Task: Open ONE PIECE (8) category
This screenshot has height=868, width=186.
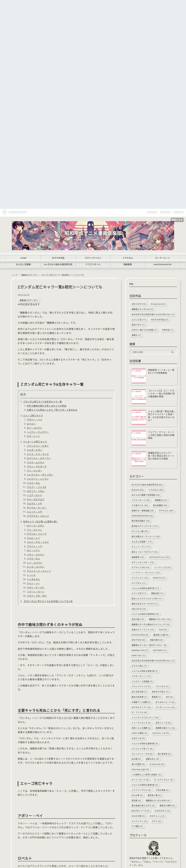Action: [x=138, y=640]
